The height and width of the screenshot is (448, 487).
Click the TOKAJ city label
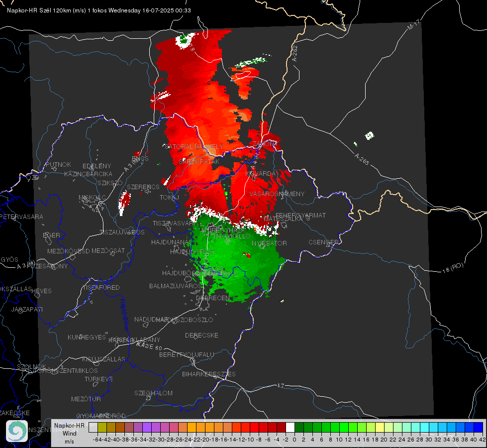coord(169,198)
